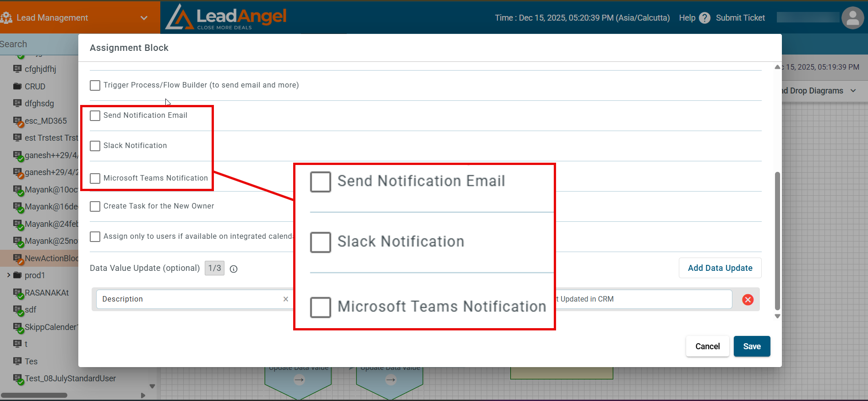Clear the Description field with the x icon

pyautogui.click(x=286, y=299)
